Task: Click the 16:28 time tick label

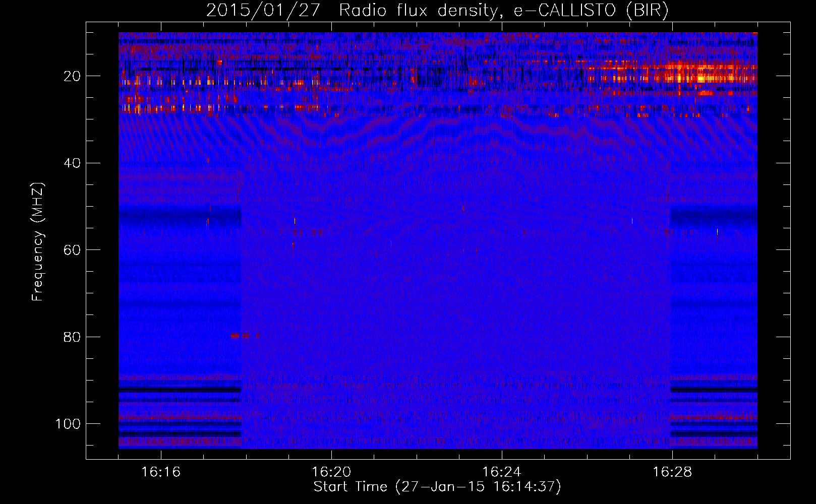Action: tap(672, 472)
